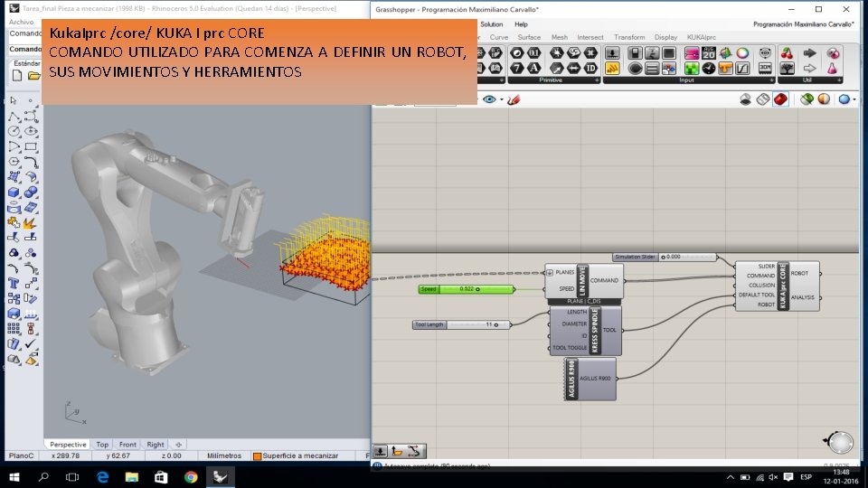Click the Explode icon in Rhino's toolbar
The image size is (868, 488).
click(x=29, y=223)
